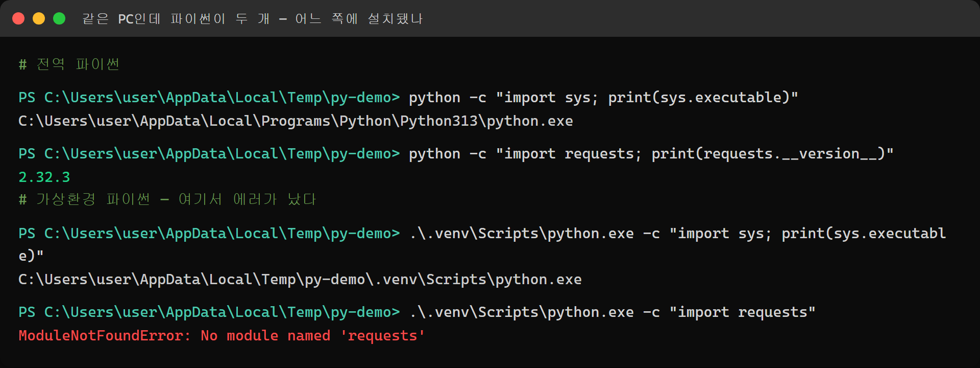Click the first PS prompt path

point(209,98)
